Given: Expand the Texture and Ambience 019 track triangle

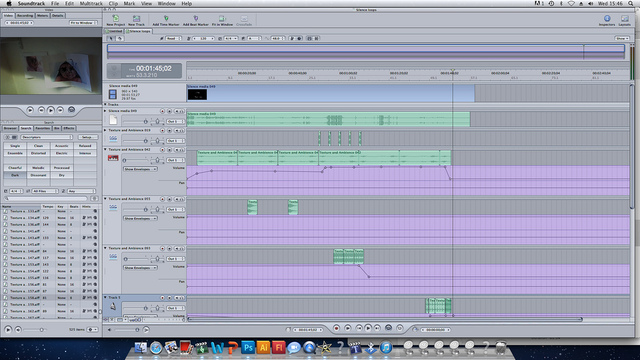Looking at the screenshot, I should [x=105, y=130].
